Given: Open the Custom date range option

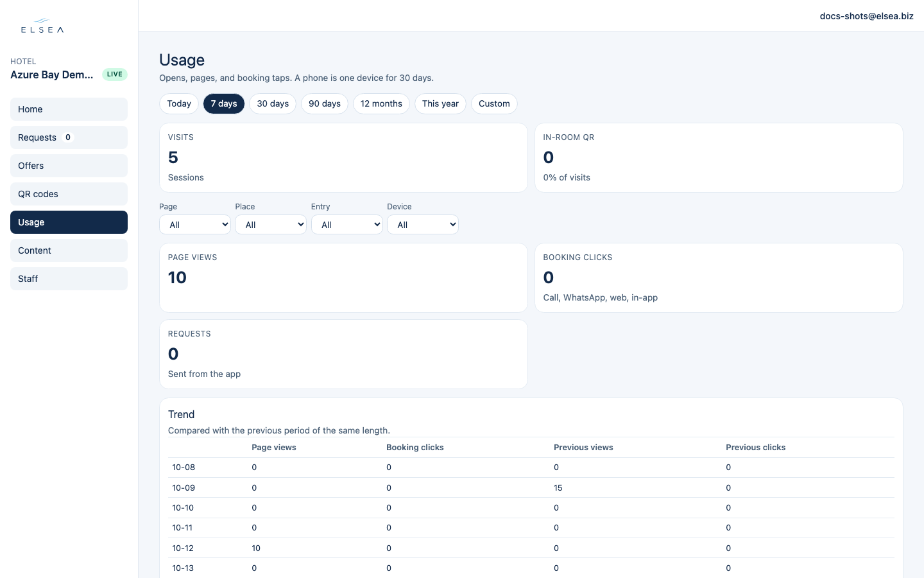Looking at the screenshot, I should (494, 103).
